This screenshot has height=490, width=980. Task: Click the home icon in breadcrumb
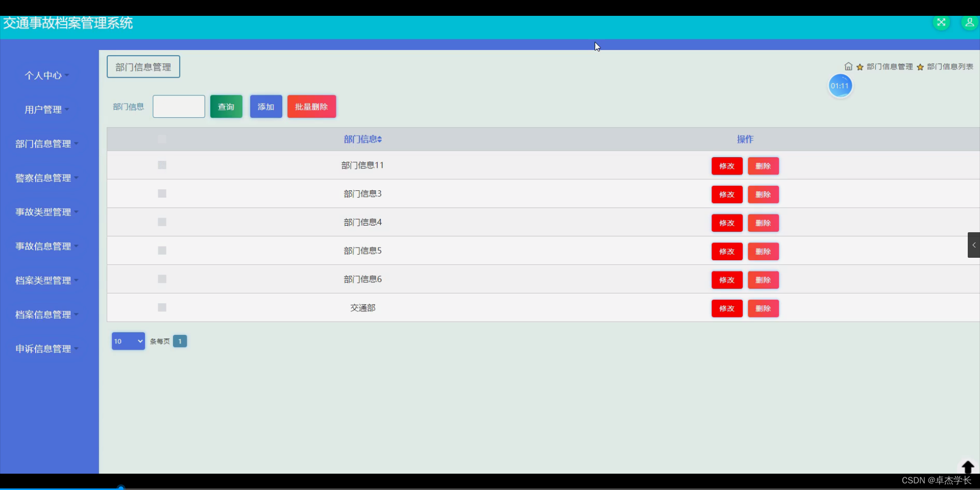[848, 66]
